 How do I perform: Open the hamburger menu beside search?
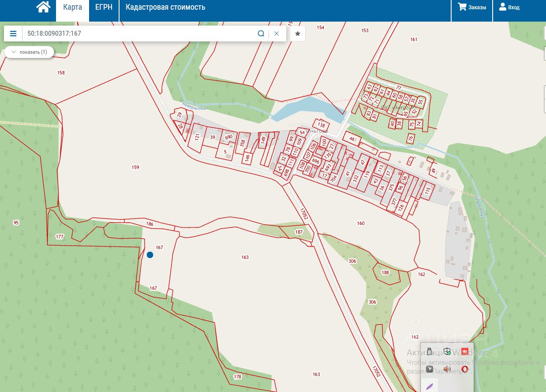(x=13, y=34)
